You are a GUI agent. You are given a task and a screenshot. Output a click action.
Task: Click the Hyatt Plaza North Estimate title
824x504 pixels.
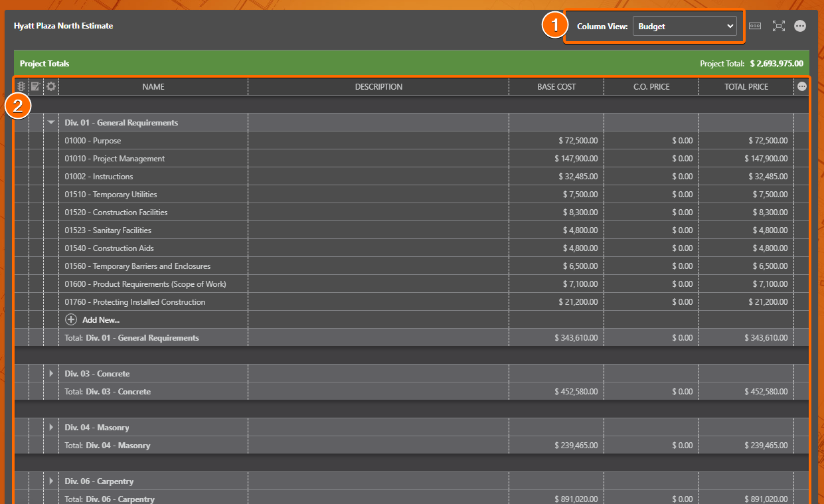click(x=63, y=25)
